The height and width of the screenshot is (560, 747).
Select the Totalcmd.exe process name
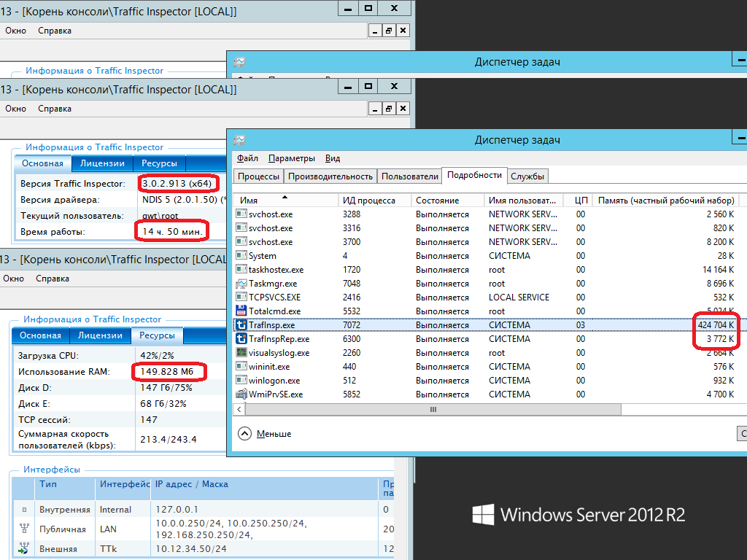pos(274,311)
